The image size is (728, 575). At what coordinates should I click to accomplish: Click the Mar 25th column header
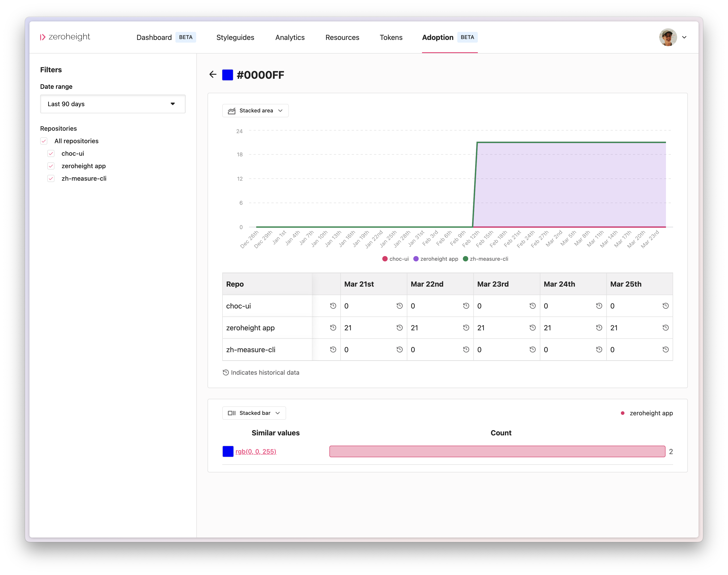(640, 284)
